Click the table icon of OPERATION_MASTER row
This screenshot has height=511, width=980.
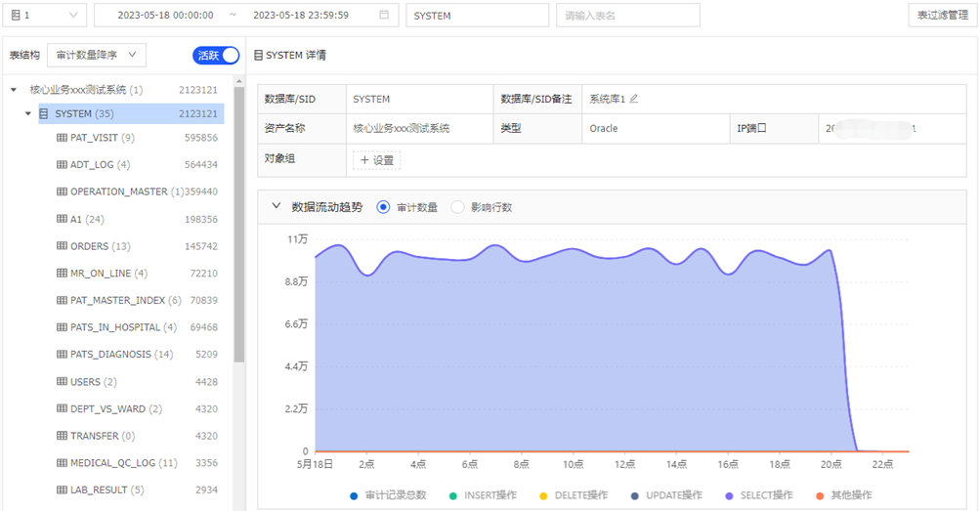tap(62, 192)
